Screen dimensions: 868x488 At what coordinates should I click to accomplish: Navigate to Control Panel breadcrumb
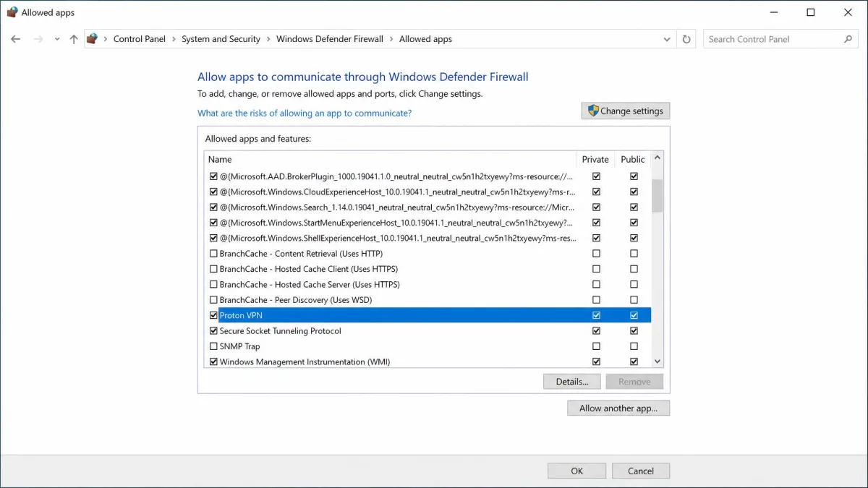tap(140, 39)
